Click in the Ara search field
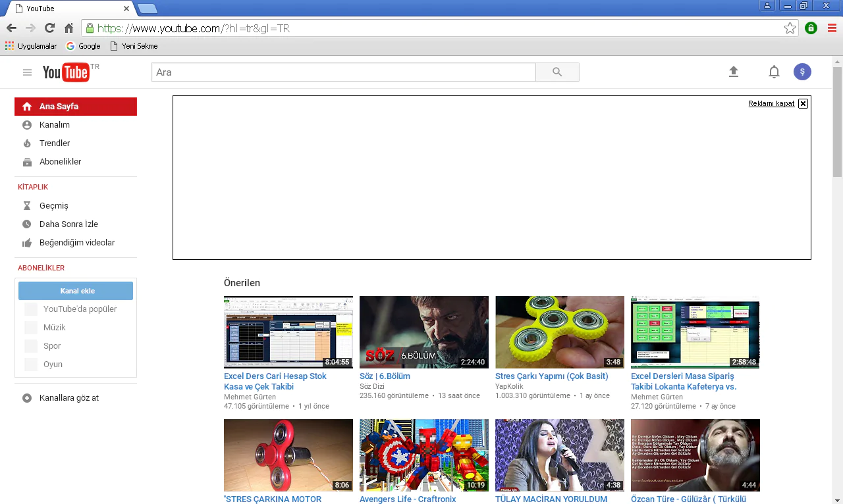This screenshot has height=504, width=843. point(342,72)
